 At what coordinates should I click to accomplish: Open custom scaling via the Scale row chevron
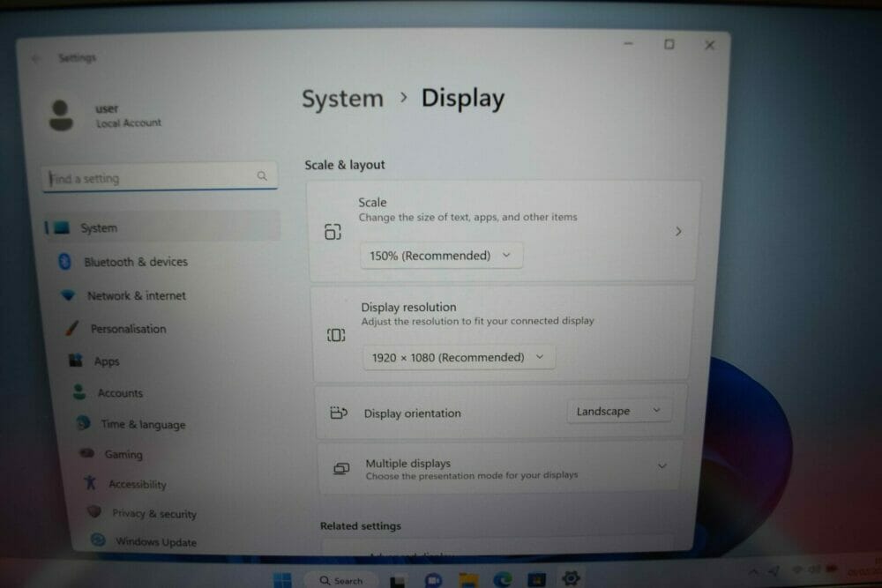[x=678, y=232]
